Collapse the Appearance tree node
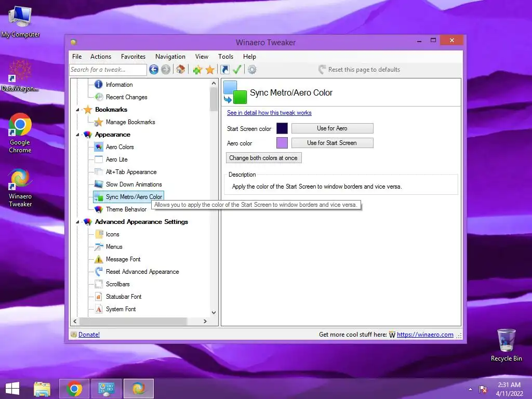 pyautogui.click(x=77, y=135)
